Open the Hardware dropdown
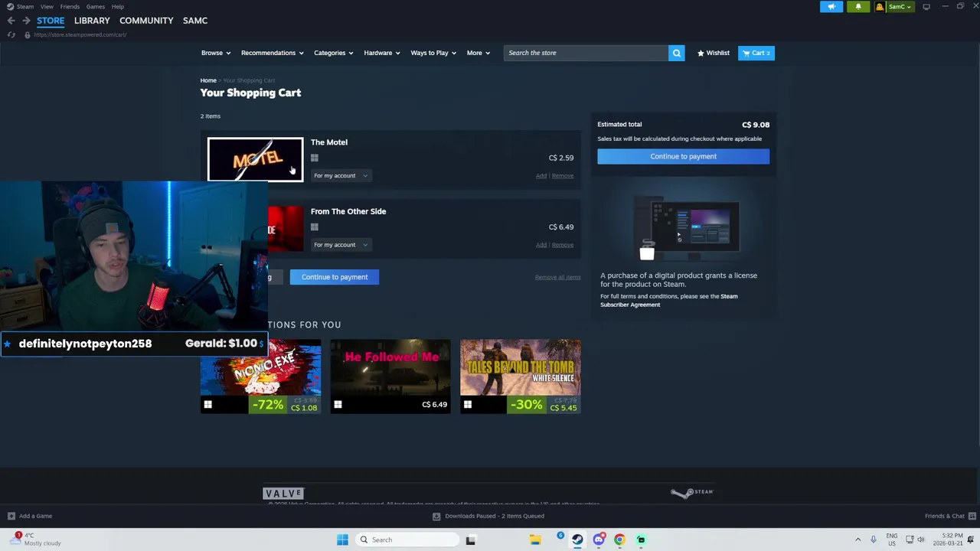 tap(381, 53)
